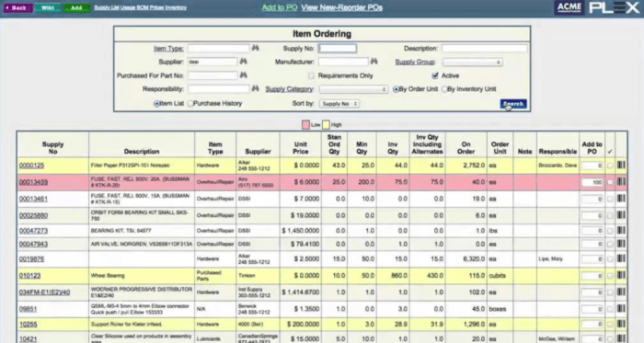The height and width of the screenshot is (343, 644).
Task: Open the Supply Category dropdown
Action: coord(353,89)
